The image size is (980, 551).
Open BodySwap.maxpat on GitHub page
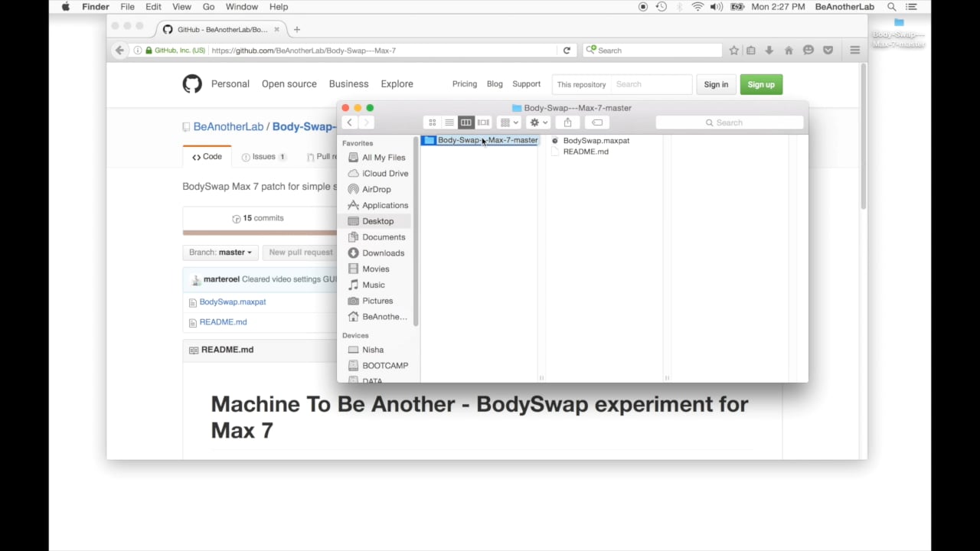coord(233,302)
